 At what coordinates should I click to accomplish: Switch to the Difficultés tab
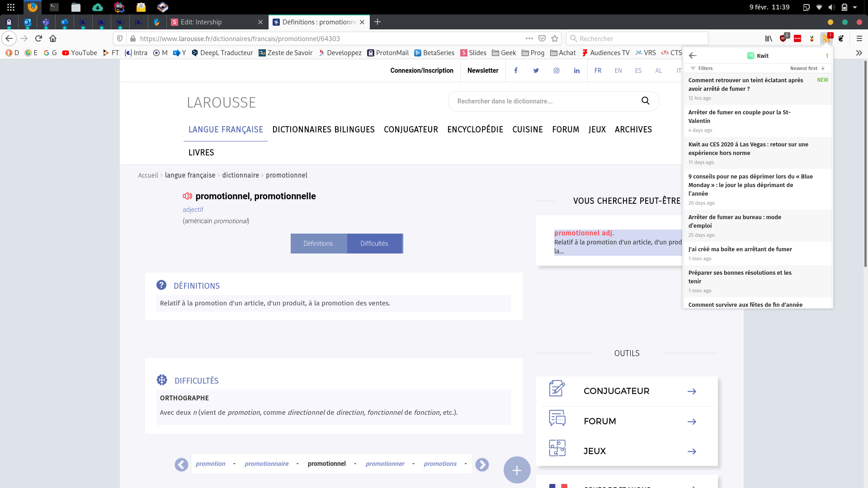click(374, 244)
